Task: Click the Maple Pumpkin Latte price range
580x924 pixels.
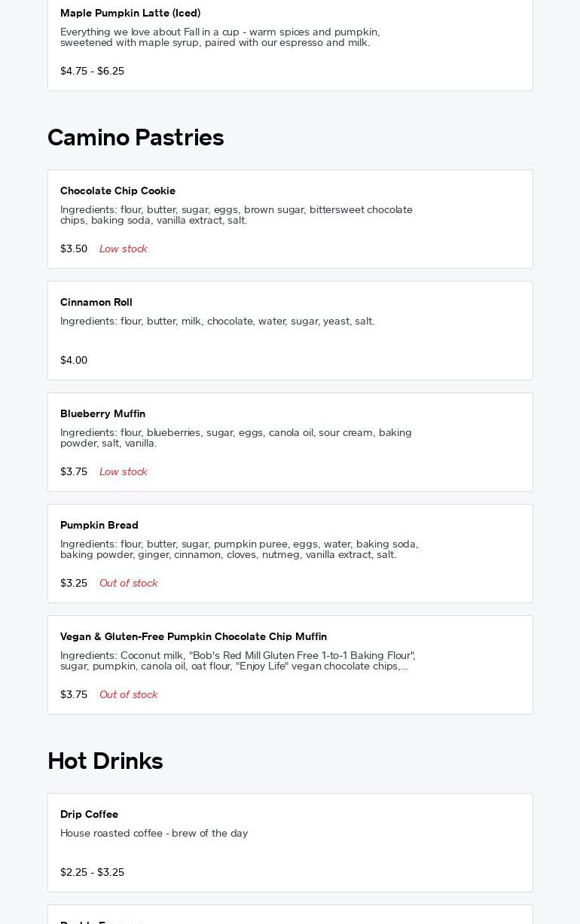Action: 92,71
